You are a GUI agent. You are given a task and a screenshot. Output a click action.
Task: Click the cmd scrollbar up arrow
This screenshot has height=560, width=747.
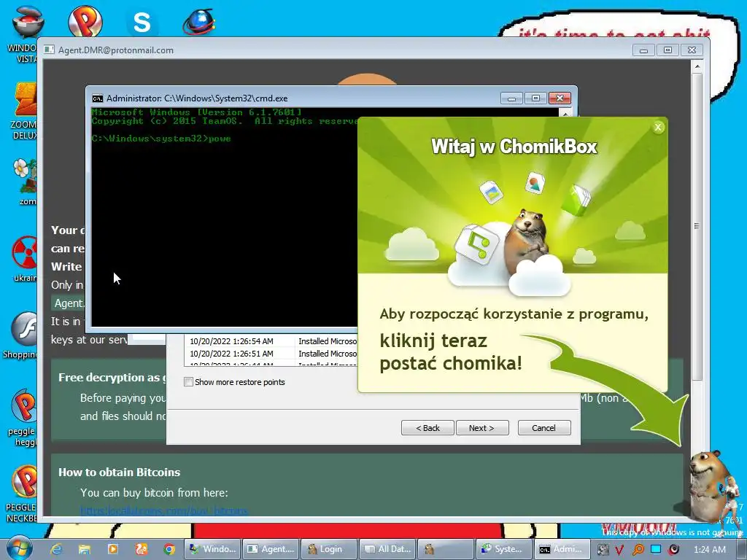[565, 113]
